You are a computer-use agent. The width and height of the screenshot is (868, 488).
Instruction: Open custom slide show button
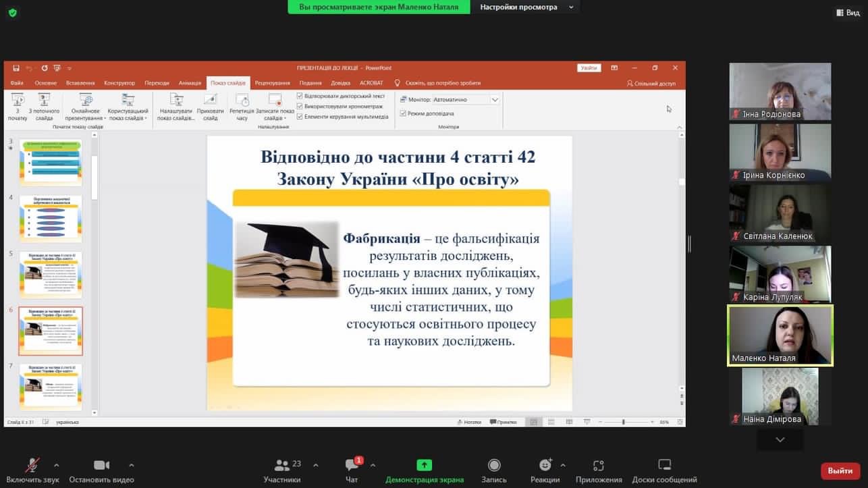click(x=128, y=107)
